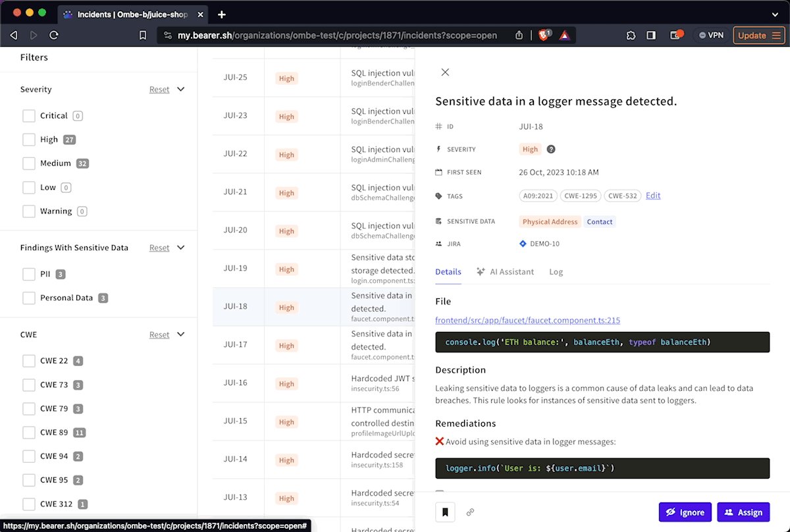Open Brave Shields lion icon

coord(544,36)
